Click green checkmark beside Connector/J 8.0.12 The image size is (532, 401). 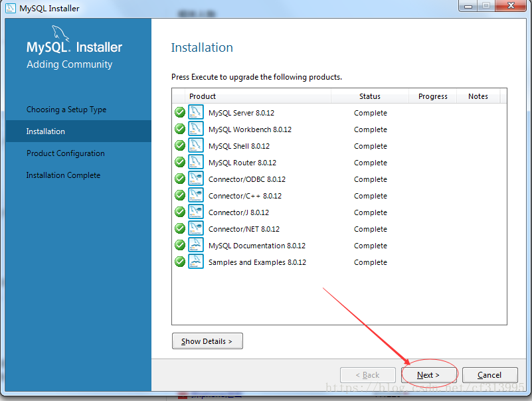tap(180, 212)
